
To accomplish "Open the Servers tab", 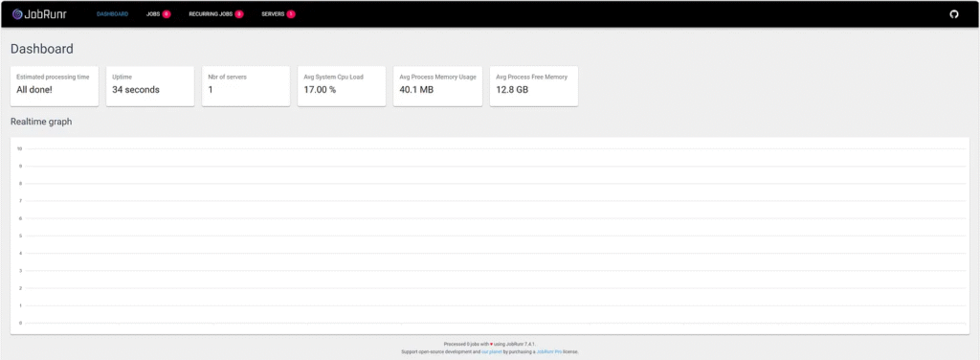I will (273, 13).
